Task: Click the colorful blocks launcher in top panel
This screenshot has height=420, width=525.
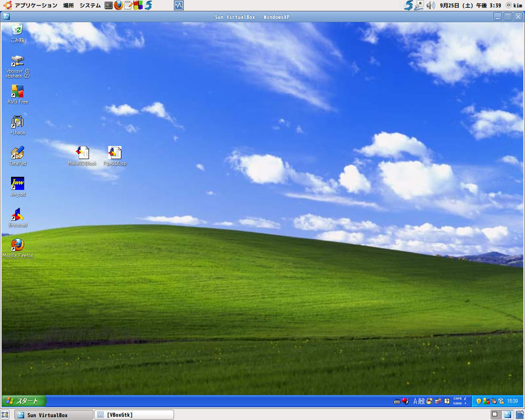Action: [x=138, y=5]
